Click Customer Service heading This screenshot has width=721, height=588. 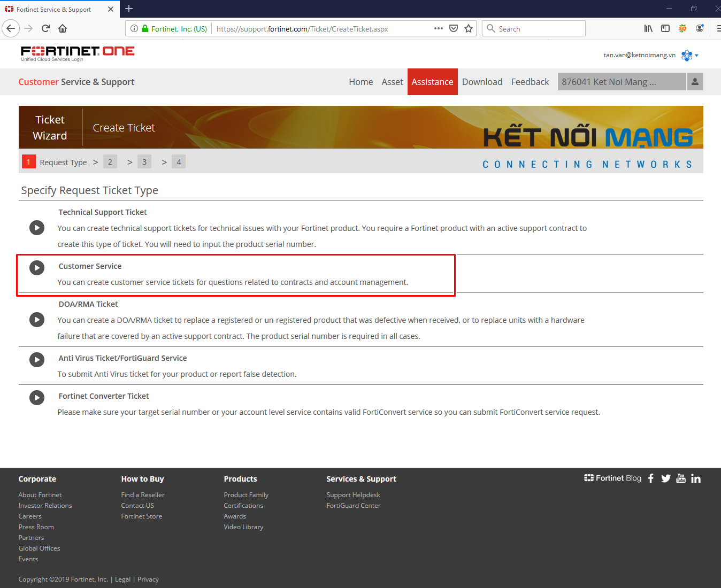coord(90,266)
